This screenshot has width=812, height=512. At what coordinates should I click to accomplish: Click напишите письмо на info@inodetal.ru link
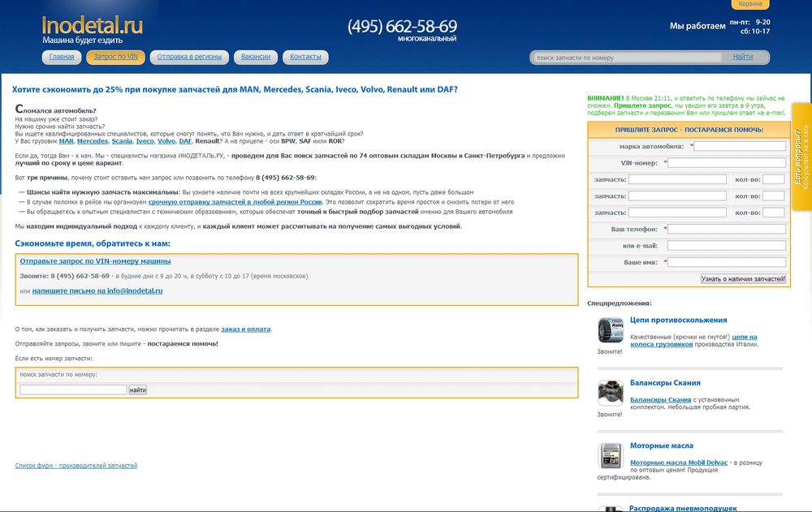click(x=97, y=291)
